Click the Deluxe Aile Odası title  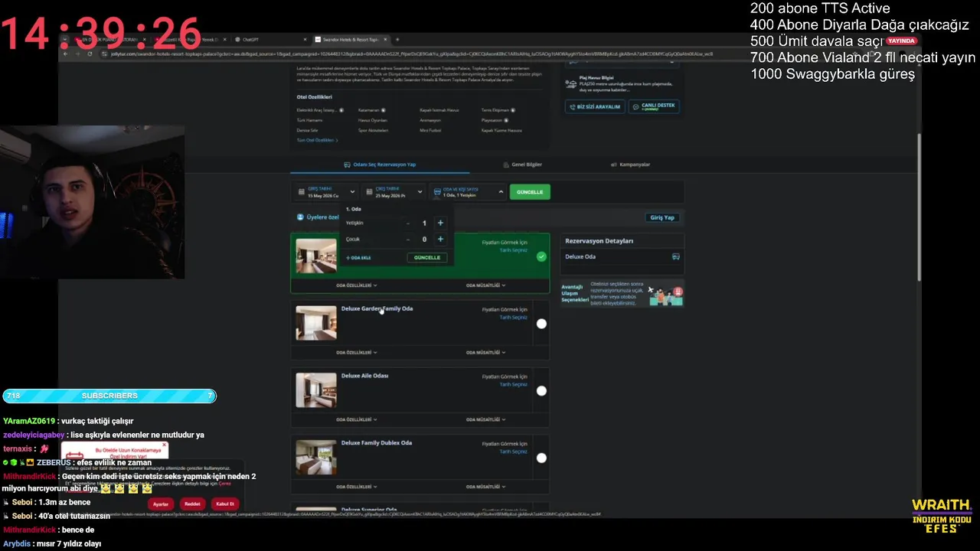364,376
